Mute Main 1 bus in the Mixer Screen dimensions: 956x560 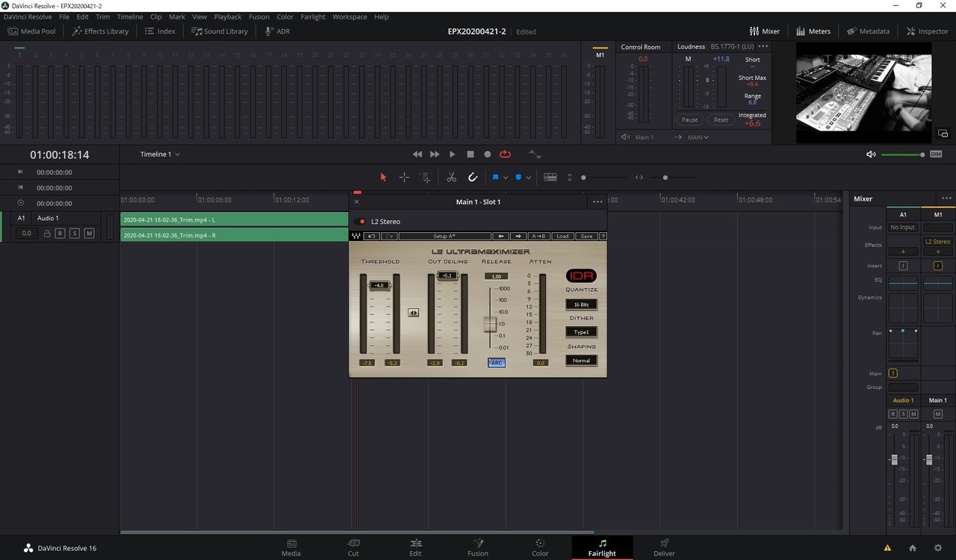click(x=938, y=414)
